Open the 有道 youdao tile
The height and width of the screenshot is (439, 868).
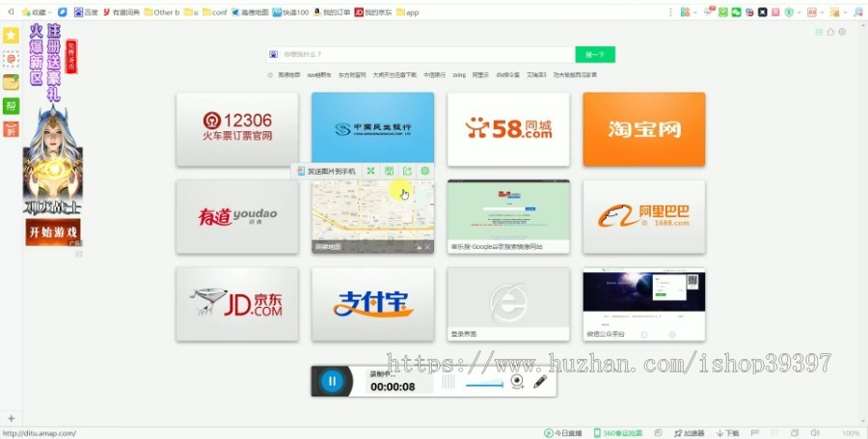pos(237,216)
